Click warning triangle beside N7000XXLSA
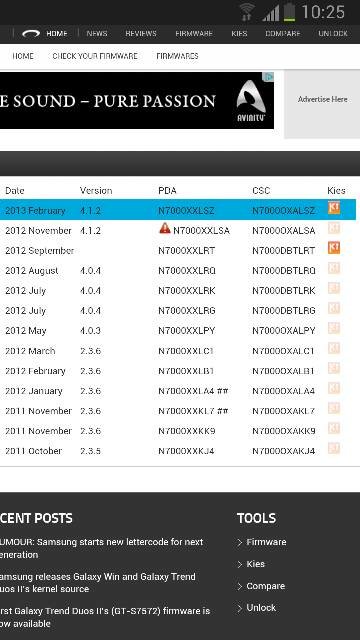360x640 pixels. click(164, 228)
